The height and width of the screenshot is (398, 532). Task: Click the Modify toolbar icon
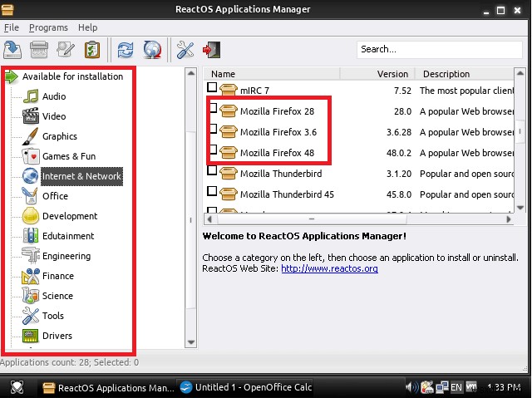[66, 50]
